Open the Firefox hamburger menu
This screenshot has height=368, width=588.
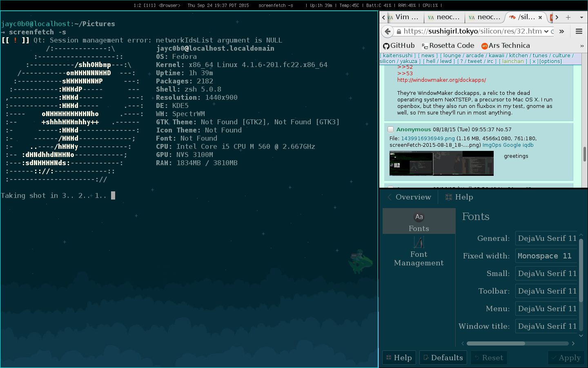pyautogui.click(x=579, y=31)
